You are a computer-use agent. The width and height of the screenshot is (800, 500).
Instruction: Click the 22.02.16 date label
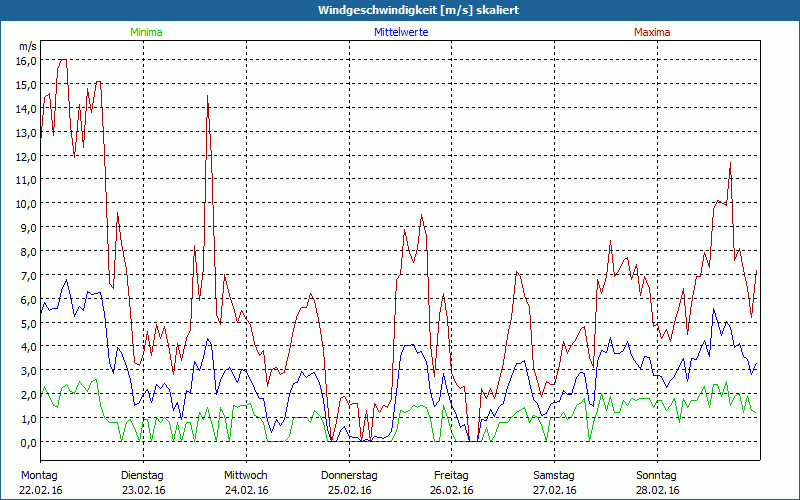point(41,490)
